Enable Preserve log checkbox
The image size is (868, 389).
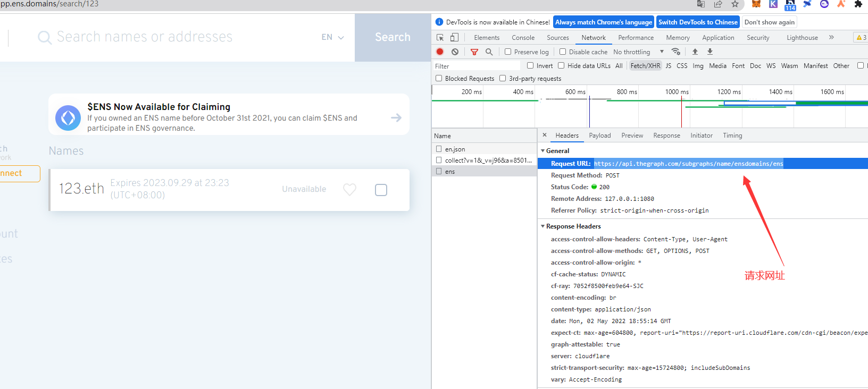click(x=508, y=52)
